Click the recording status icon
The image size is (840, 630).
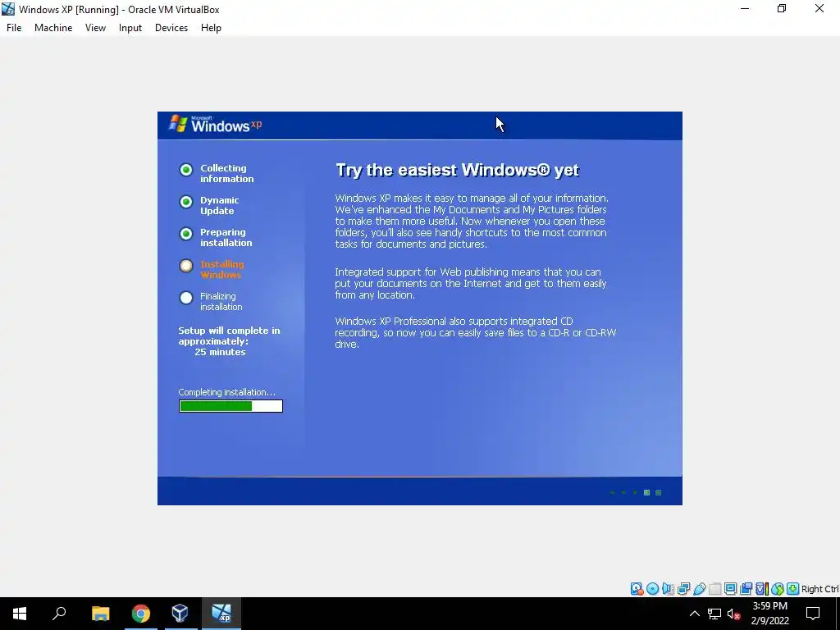tap(746, 589)
